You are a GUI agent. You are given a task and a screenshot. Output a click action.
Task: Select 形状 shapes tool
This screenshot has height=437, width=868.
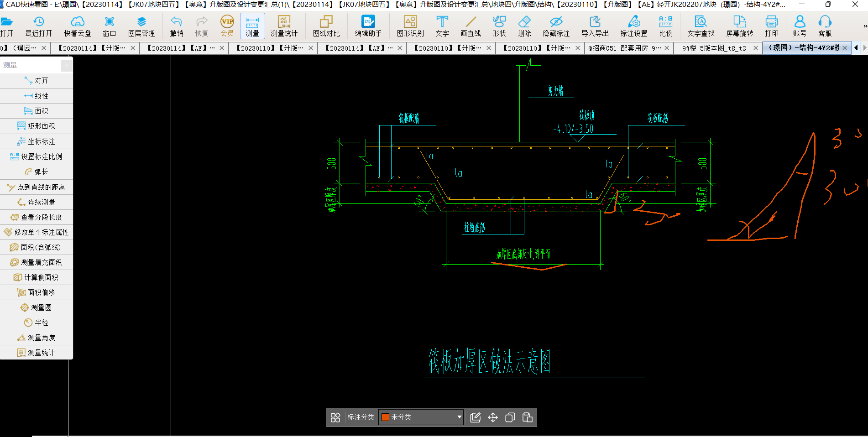tap(499, 26)
